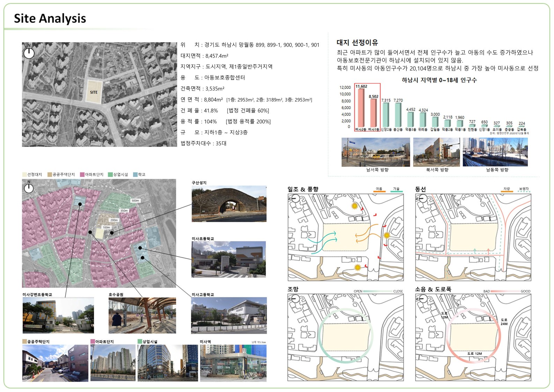Open the 미사초등학교 photo
The image size is (554, 392).
pyautogui.click(x=228, y=259)
